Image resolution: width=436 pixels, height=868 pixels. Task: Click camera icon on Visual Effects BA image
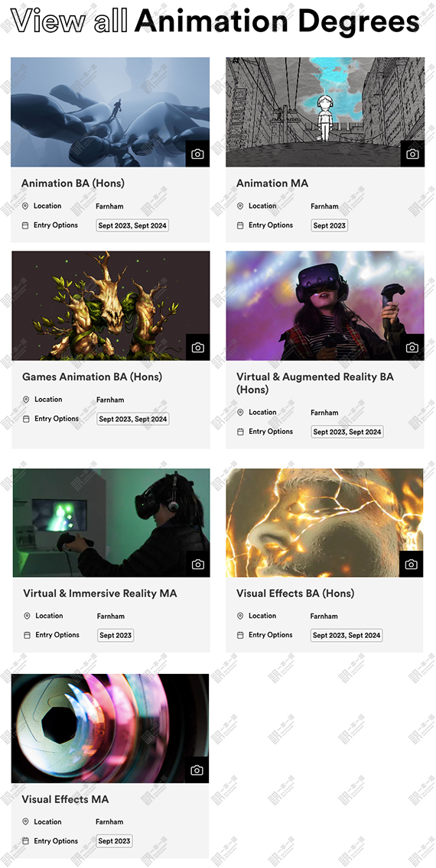click(411, 564)
